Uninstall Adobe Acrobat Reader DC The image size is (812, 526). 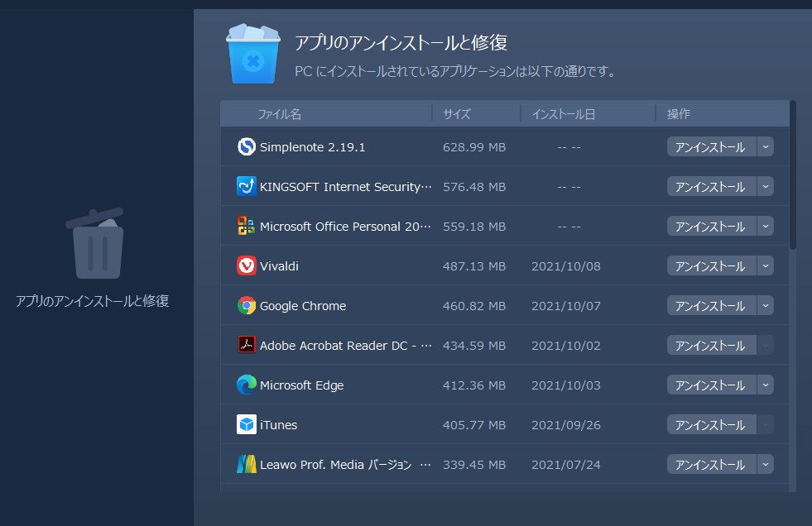(711, 345)
